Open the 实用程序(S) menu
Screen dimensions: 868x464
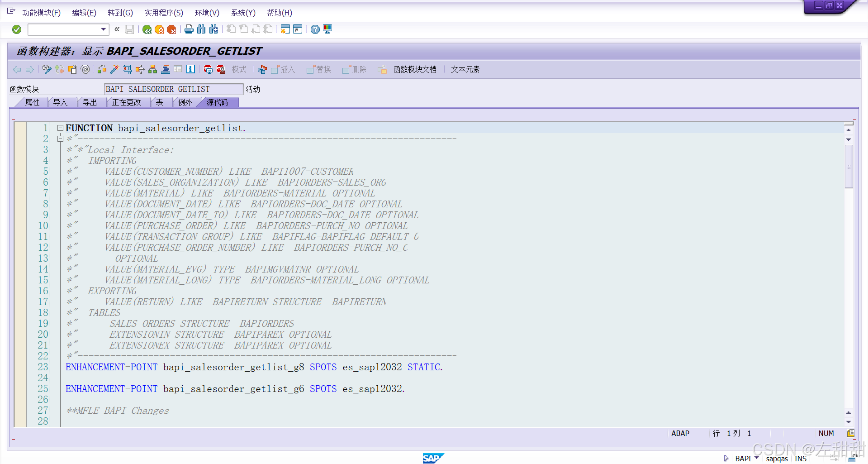click(164, 13)
